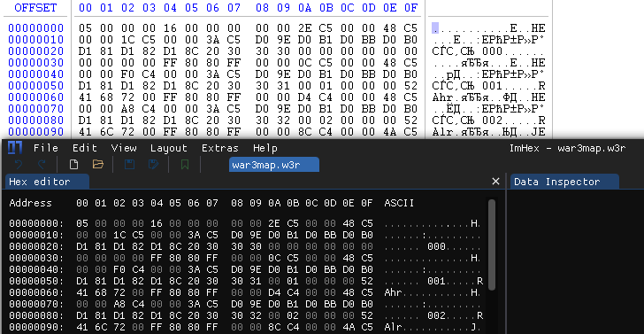Select byte D4 in ImHex row 00000060
The image size is (644, 334).
273,293
